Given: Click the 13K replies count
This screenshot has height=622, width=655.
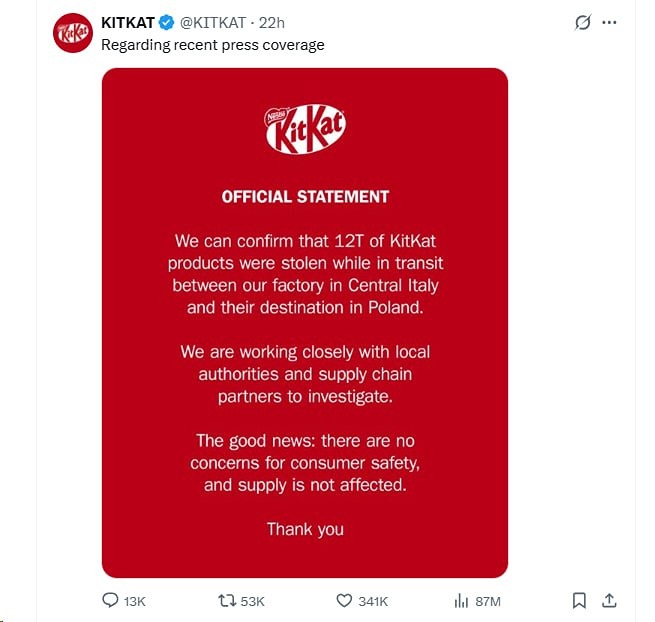Looking at the screenshot, I should tap(135, 601).
